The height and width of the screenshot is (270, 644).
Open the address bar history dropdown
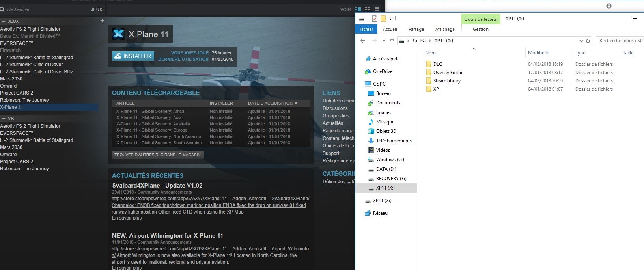pyautogui.click(x=581, y=41)
